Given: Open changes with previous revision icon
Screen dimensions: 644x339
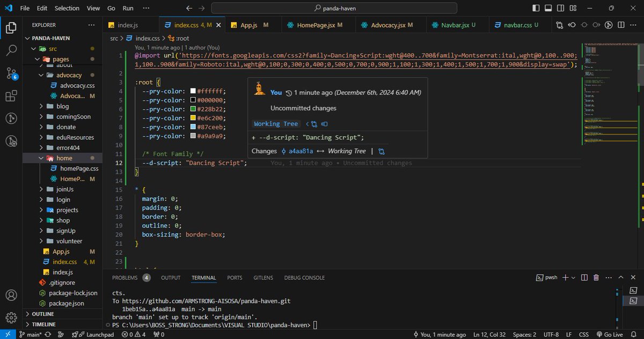Looking at the screenshot, I should (572, 25).
